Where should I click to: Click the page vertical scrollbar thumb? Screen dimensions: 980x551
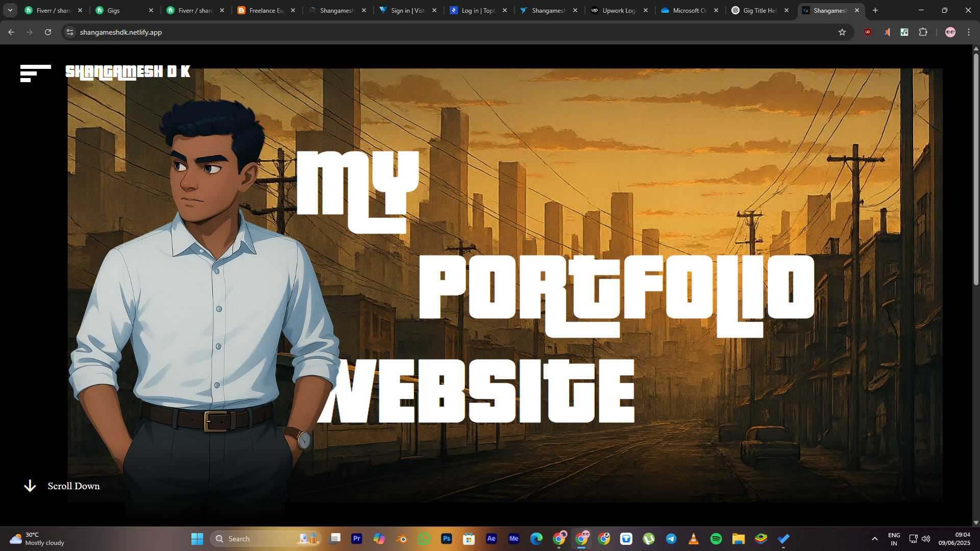click(x=975, y=168)
